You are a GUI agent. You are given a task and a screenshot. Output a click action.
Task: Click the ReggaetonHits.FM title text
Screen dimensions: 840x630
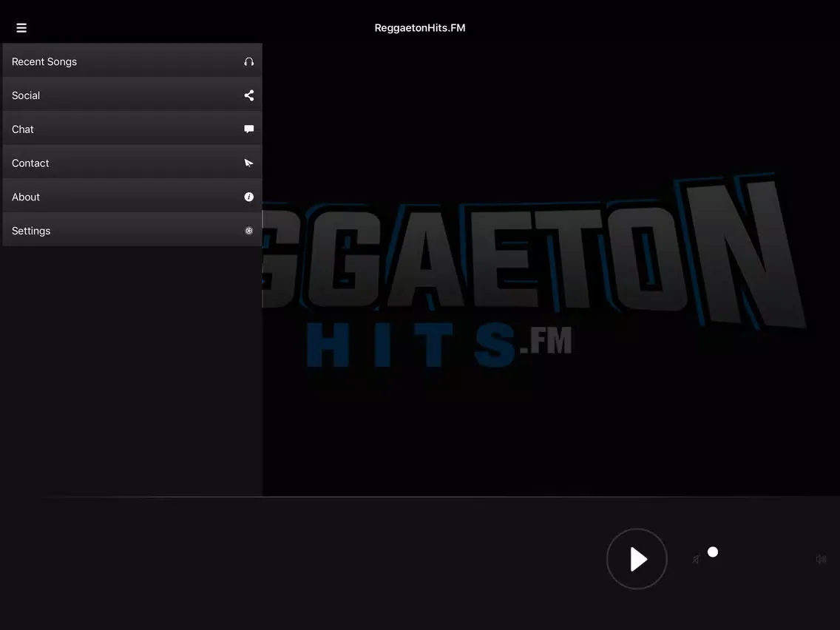pyautogui.click(x=420, y=28)
